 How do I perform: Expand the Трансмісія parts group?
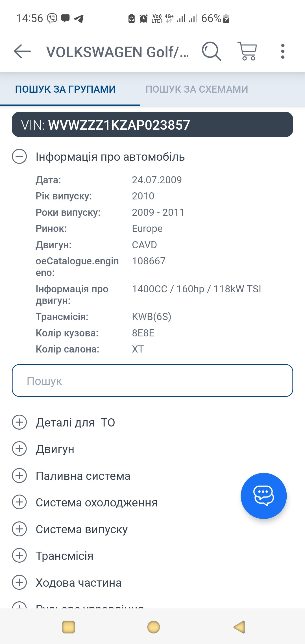[19, 556]
